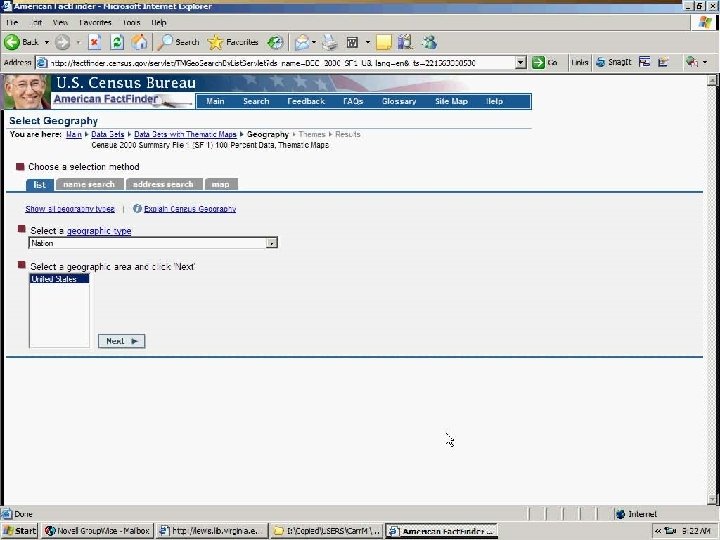Click the red Stop loading icon
720x540 pixels.
click(x=95, y=42)
